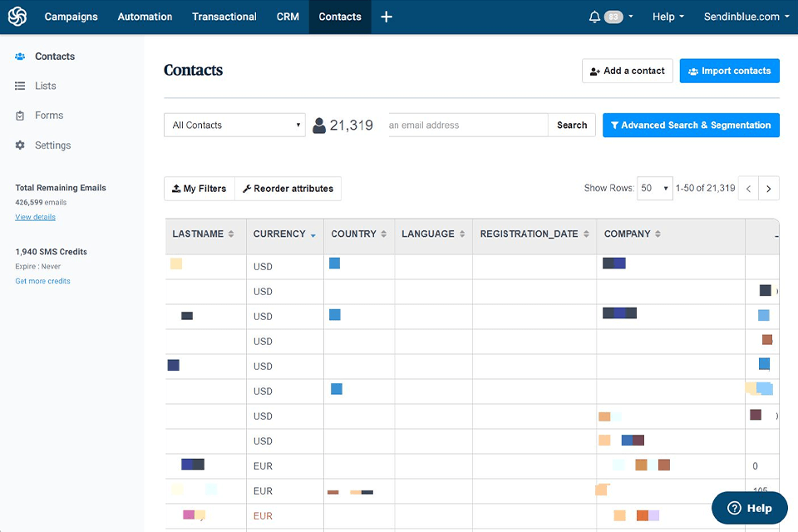Image resolution: width=798 pixels, height=532 pixels.
Task: Open the CRM tab
Action: click(x=288, y=17)
